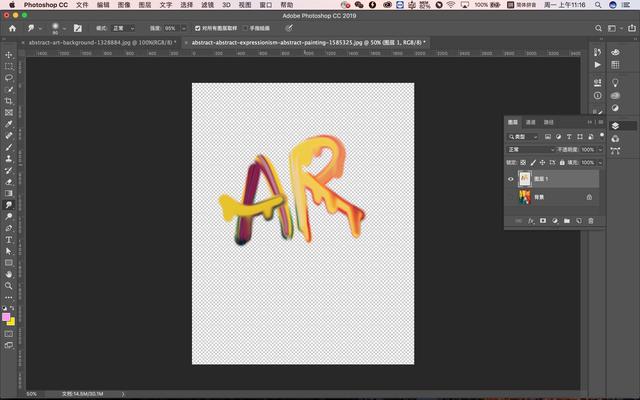
Task: Select the Horizontal Type tool
Action: (x=9, y=239)
